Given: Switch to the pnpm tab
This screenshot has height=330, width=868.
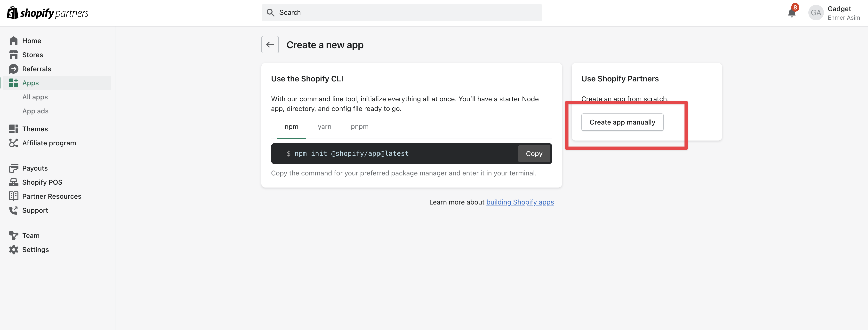Looking at the screenshot, I should 360,127.
